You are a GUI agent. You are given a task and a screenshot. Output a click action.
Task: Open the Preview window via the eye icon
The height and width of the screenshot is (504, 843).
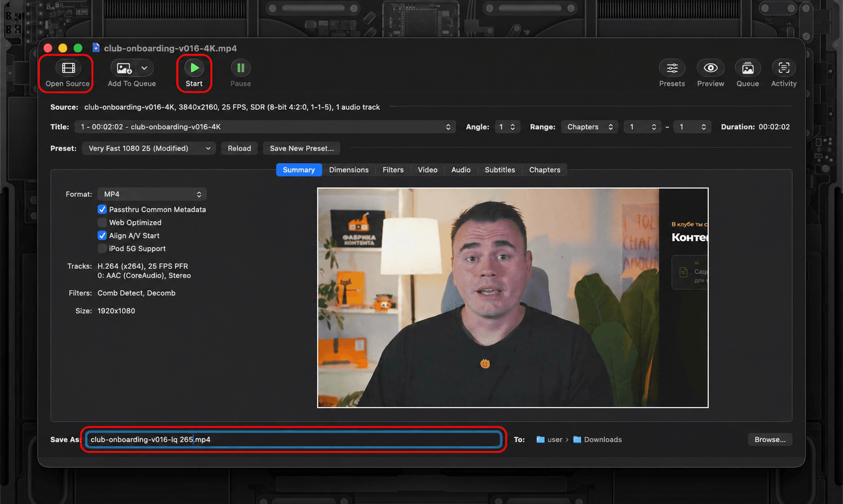point(711,68)
